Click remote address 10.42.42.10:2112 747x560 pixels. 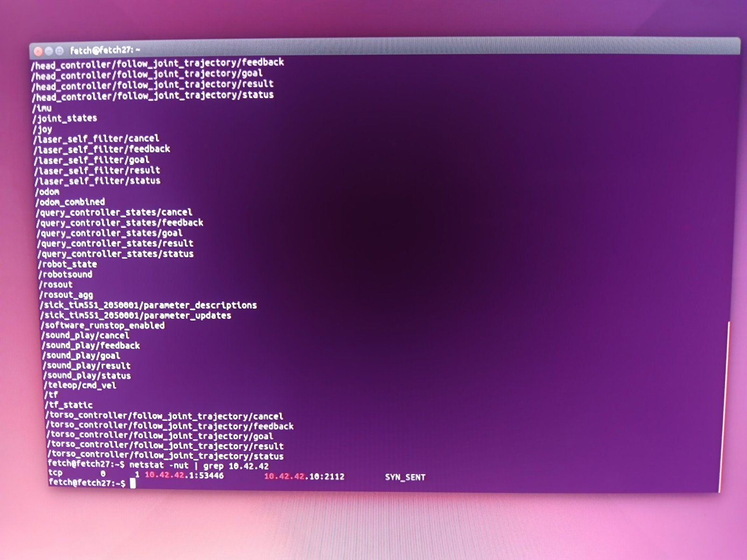click(x=304, y=476)
